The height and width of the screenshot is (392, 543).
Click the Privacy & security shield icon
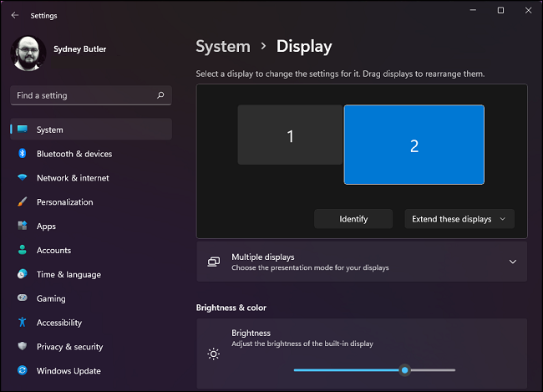coord(22,347)
